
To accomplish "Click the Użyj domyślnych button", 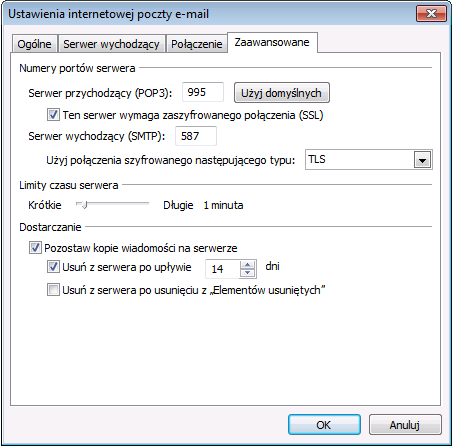I will [x=282, y=93].
